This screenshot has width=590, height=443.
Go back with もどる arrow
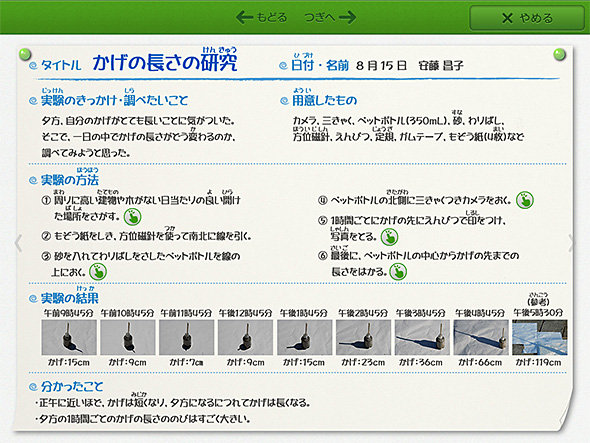pyautogui.click(x=262, y=17)
